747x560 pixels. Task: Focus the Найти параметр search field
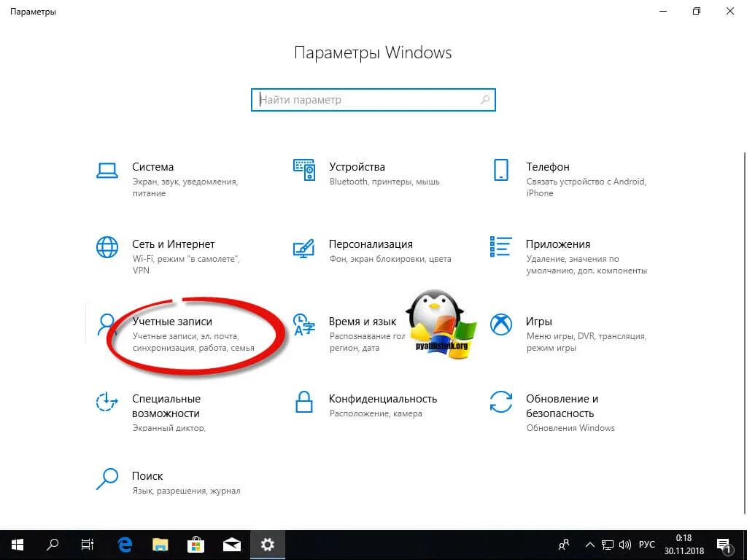(373, 100)
